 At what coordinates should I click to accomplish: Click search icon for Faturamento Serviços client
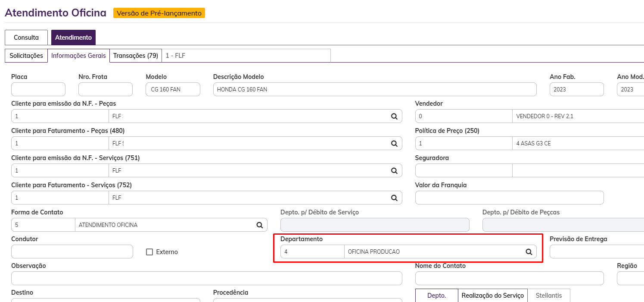click(x=394, y=198)
